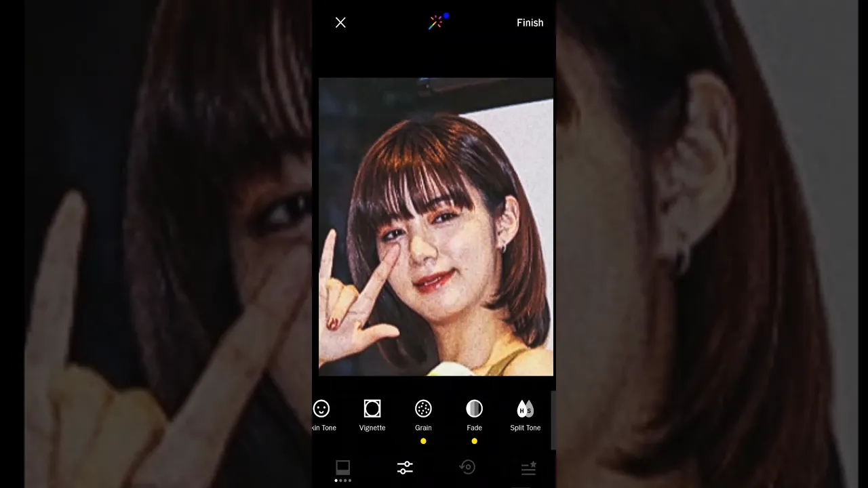Open the edit history tab
The height and width of the screenshot is (488, 868).
[467, 467]
